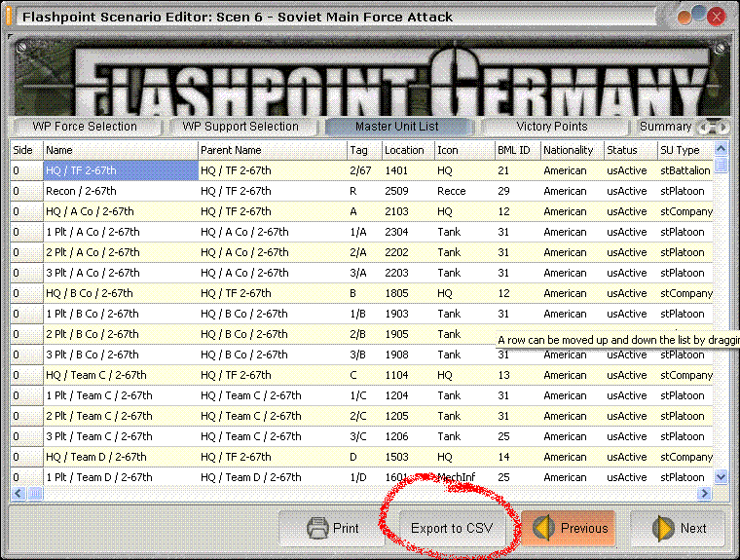This screenshot has width=740, height=560.
Task: Select 2 Plt / Team C / 2-67th name
Action: point(121,416)
